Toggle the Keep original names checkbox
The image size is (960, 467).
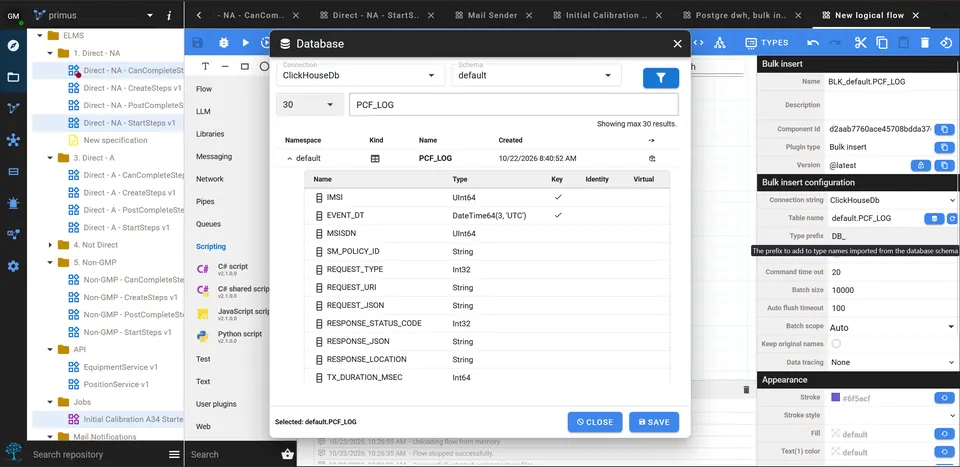pyautogui.click(x=836, y=344)
